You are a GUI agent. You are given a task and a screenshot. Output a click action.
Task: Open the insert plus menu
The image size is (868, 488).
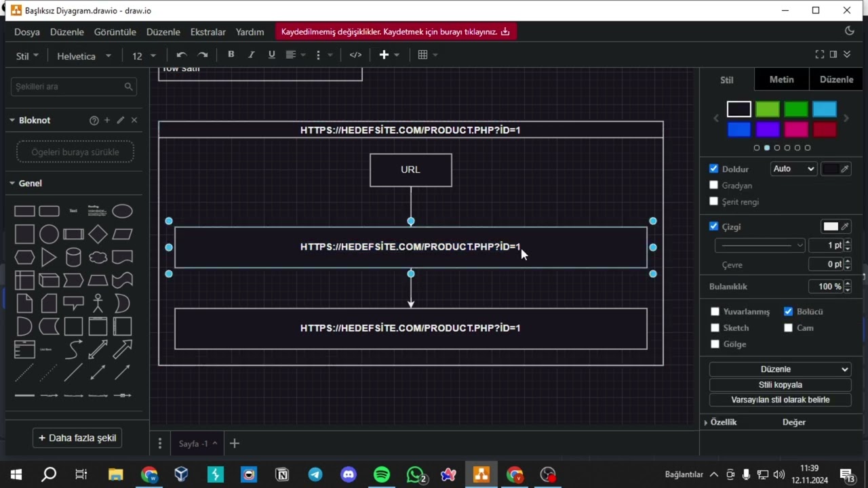tap(389, 55)
